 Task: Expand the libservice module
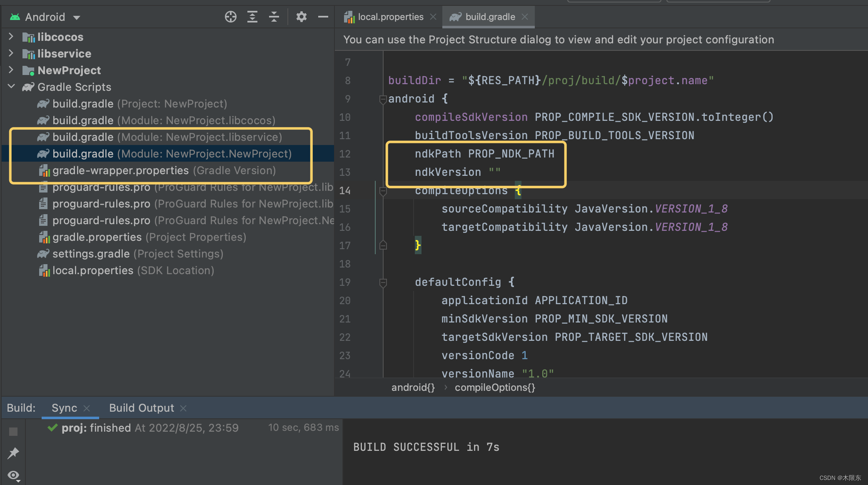point(11,53)
